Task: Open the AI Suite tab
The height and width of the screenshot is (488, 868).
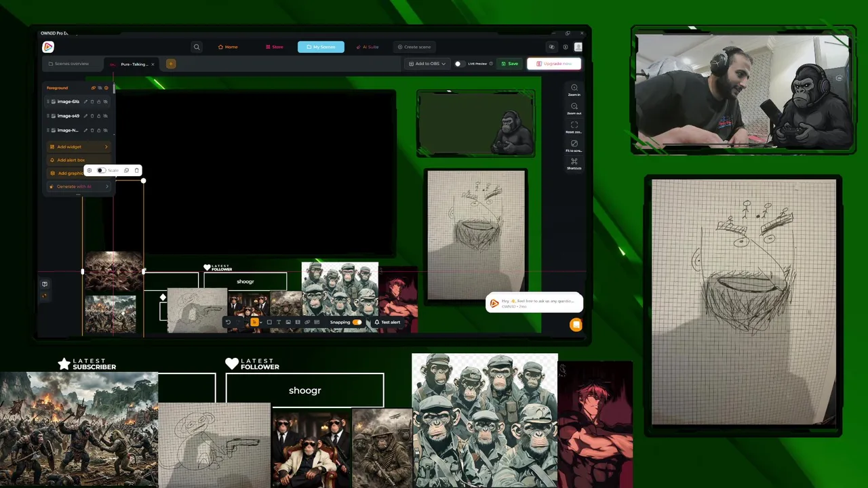Action: click(368, 47)
